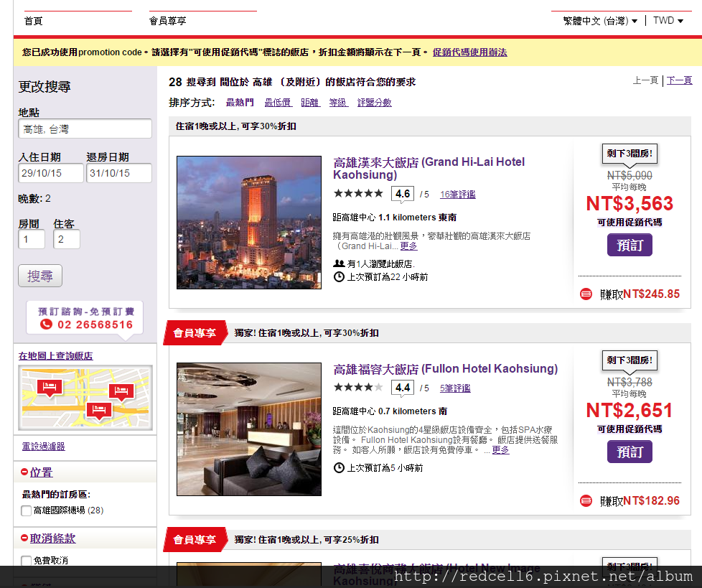Open the 會員尊享 menu item
Screen dimensions: 702x588
[167, 21]
